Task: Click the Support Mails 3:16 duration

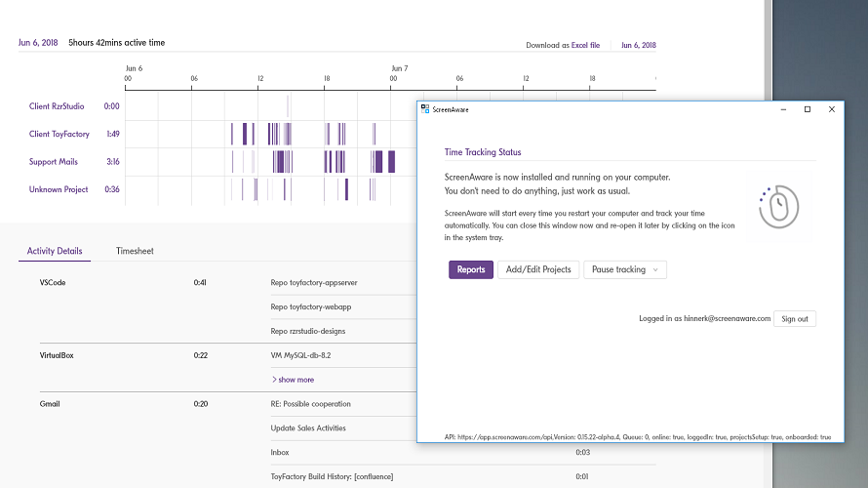Action: pyautogui.click(x=113, y=162)
